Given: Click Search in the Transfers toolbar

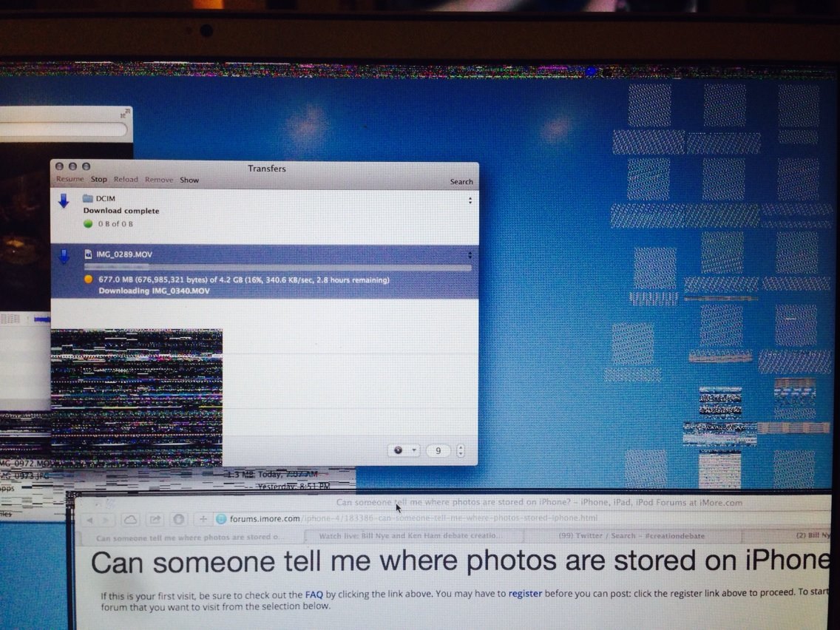Looking at the screenshot, I should point(461,182).
